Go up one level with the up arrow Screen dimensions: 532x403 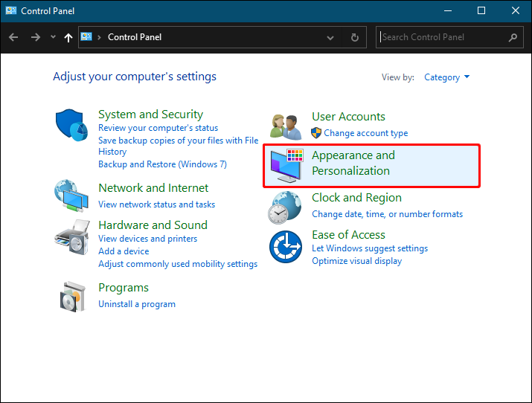(x=68, y=37)
